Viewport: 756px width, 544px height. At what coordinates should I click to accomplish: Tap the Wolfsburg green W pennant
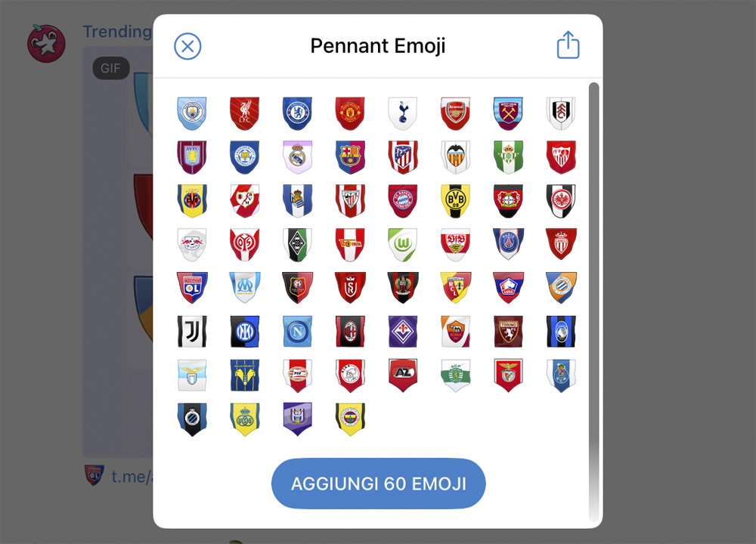[x=403, y=244]
